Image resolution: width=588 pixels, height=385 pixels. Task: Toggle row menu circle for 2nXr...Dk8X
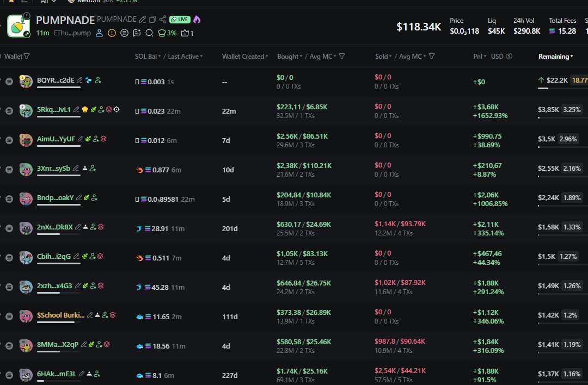click(9, 228)
